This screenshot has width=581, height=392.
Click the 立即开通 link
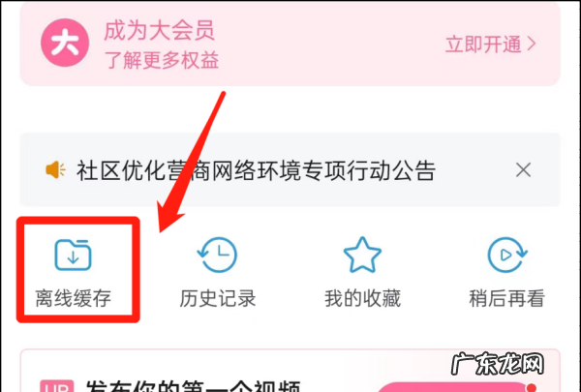click(x=483, y=45)
